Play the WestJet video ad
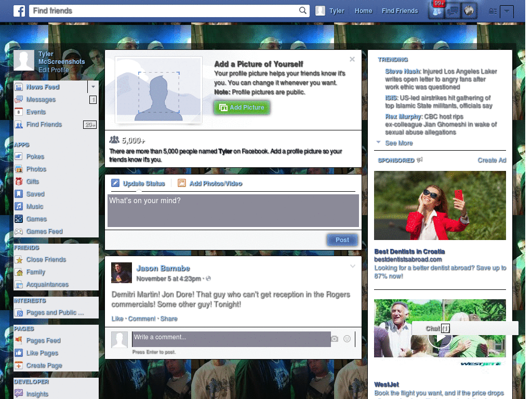The image size is (532, 399). coord(440,338)
